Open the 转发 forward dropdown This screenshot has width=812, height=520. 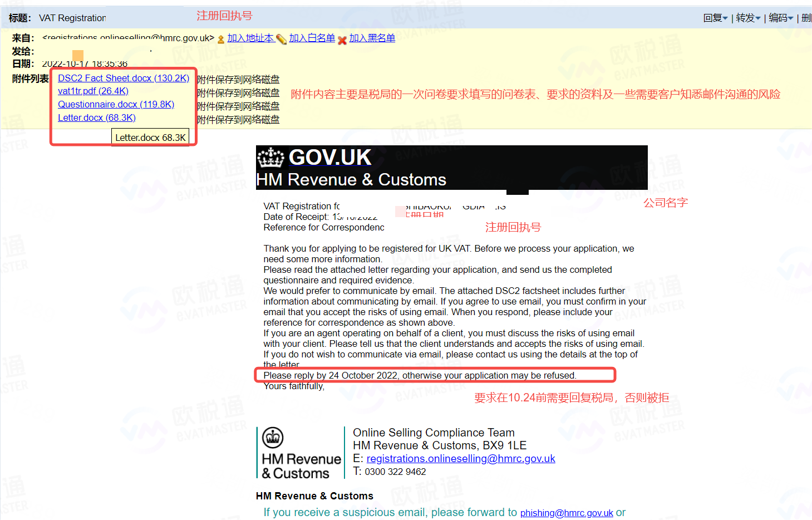click(748, 18)
